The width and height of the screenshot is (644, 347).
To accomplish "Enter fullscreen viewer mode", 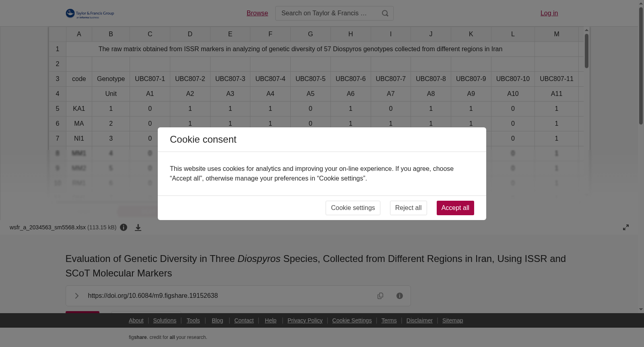I will tap(626, 227).
